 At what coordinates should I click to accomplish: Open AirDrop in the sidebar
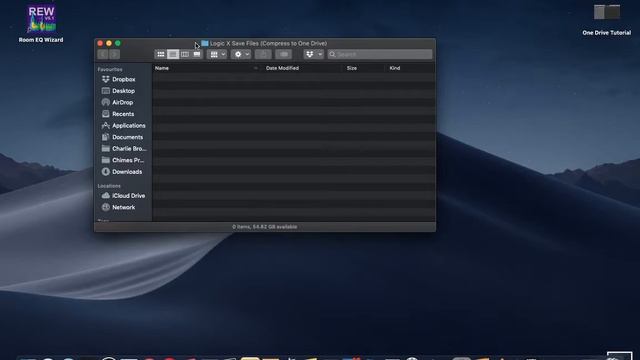pos(122,102)
